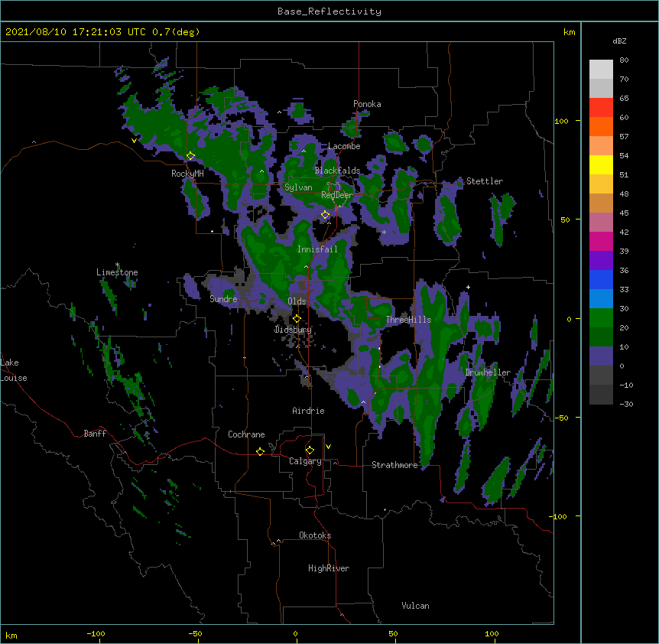The height and width of the screenshot is (644, 659).
Task: Click the Base_Reflectivity title
Action: coord(329,11)
